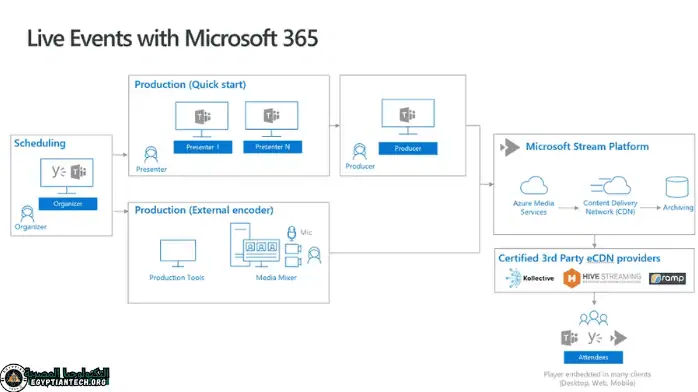Viewport: 698px width, 392px height.
Task: Click the Microsoft Stream logo beside the platform title
Action: point(510,147)
